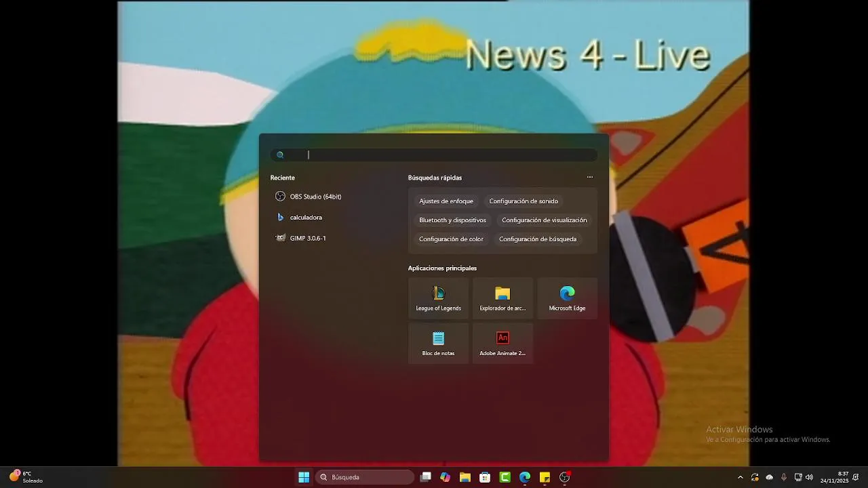
Task: Open Explorador de archivos app tile
Action: (x=502, y=298)
